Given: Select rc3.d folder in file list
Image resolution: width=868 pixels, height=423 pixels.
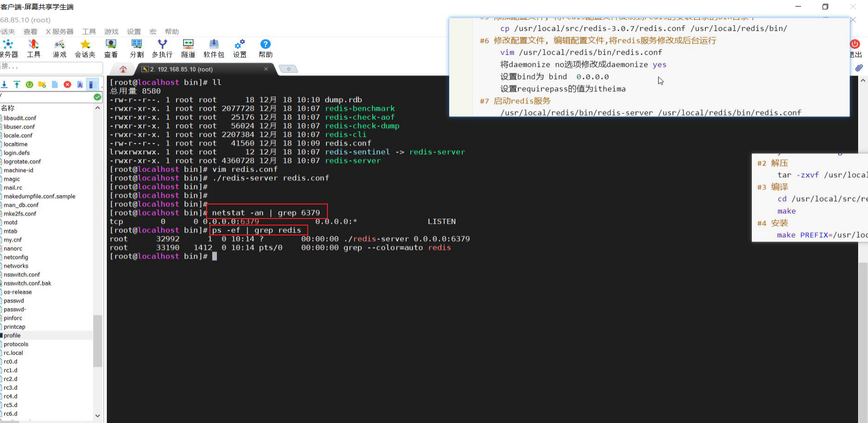Looking at the screenshot, I should pos(11,387).
